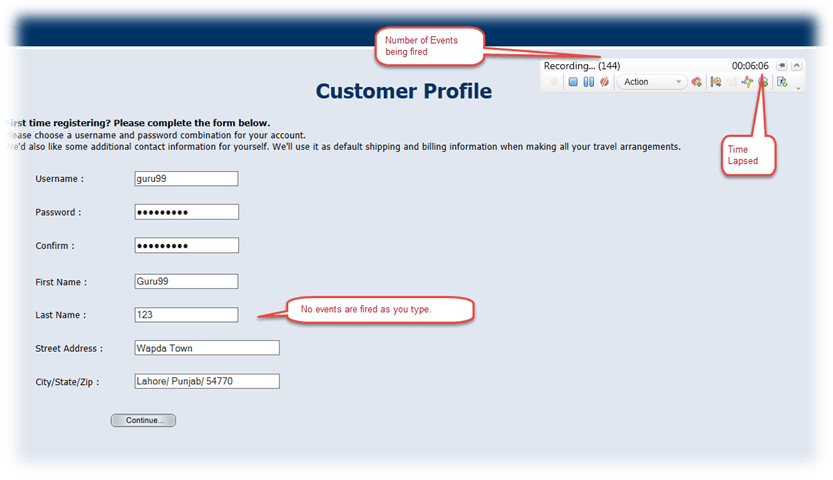Image resolution: width=833 pixels, height=480 pixels.
Task: Click the create new action icon
Action: [696, 82]
